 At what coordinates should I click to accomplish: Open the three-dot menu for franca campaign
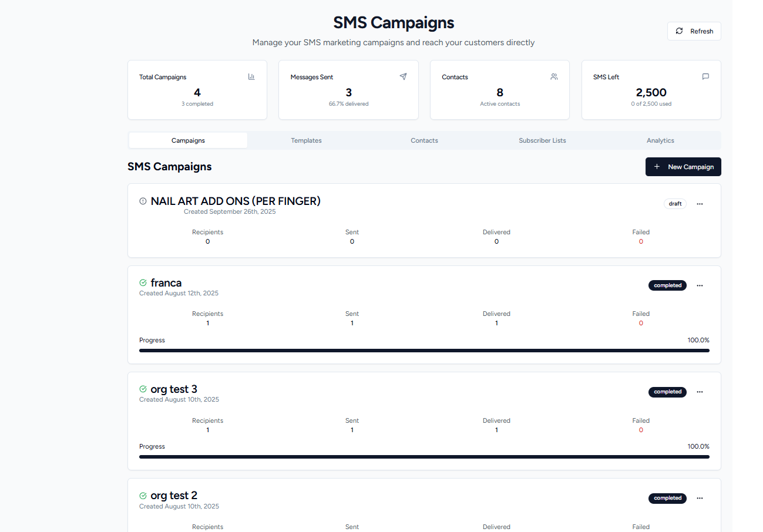pos(700,285)
